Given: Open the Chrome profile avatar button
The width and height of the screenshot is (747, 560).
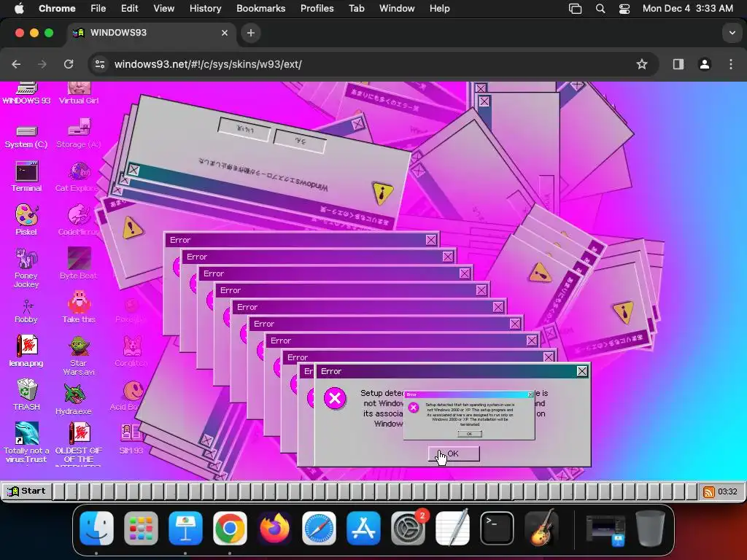Looking at the screenshot, I should coord(705,64).
